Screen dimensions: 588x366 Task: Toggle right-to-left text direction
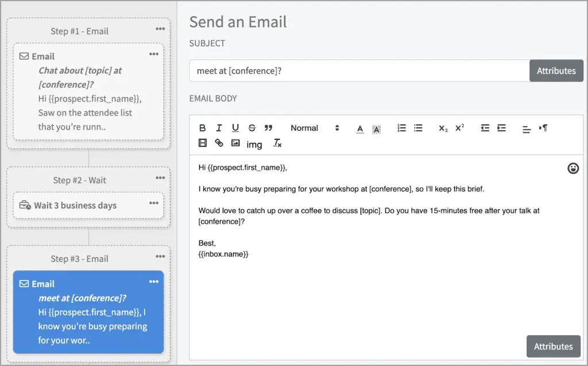tap(543, 128)
